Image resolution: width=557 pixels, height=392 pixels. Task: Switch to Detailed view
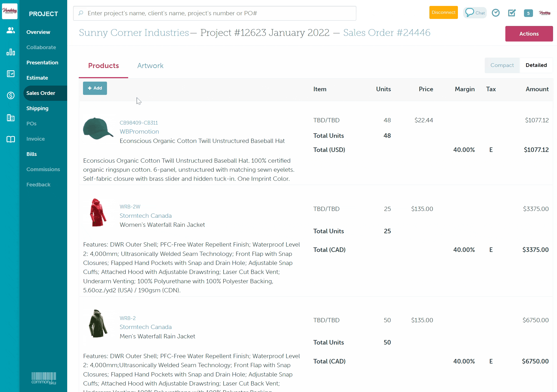[536, 65]
